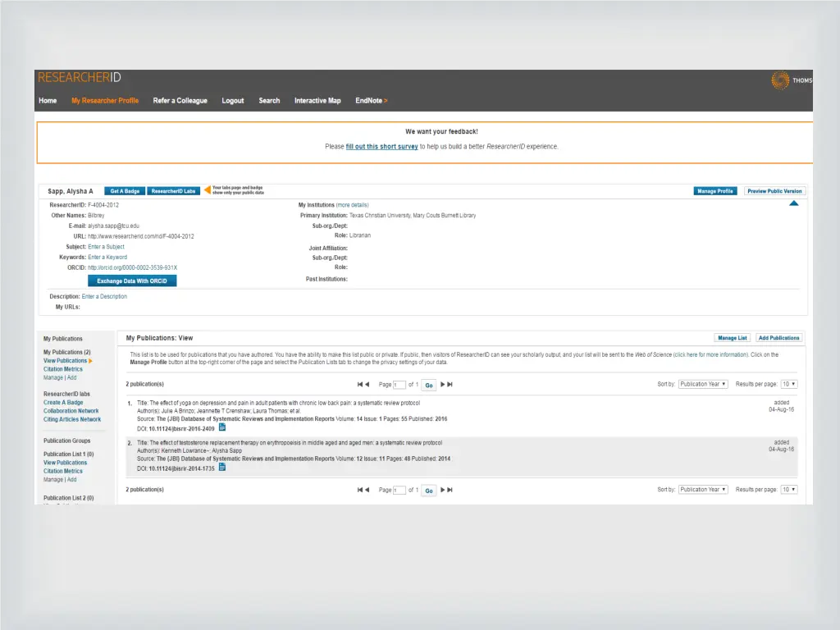
Task: Open View Publications under My Publications (2)
Action: [x=66, y=361]
